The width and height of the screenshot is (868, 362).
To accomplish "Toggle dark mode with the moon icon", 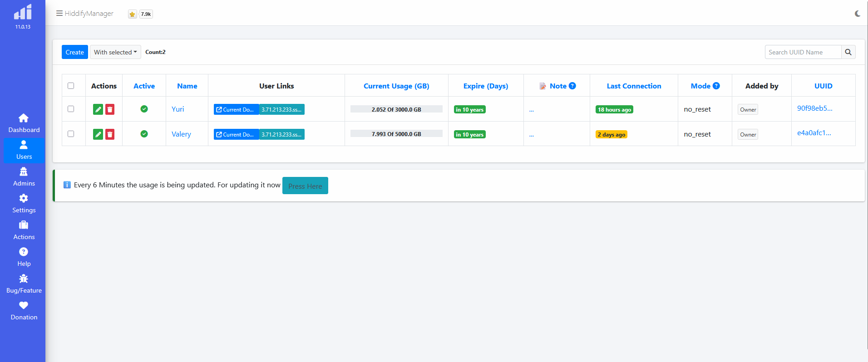I will [857, 14].
